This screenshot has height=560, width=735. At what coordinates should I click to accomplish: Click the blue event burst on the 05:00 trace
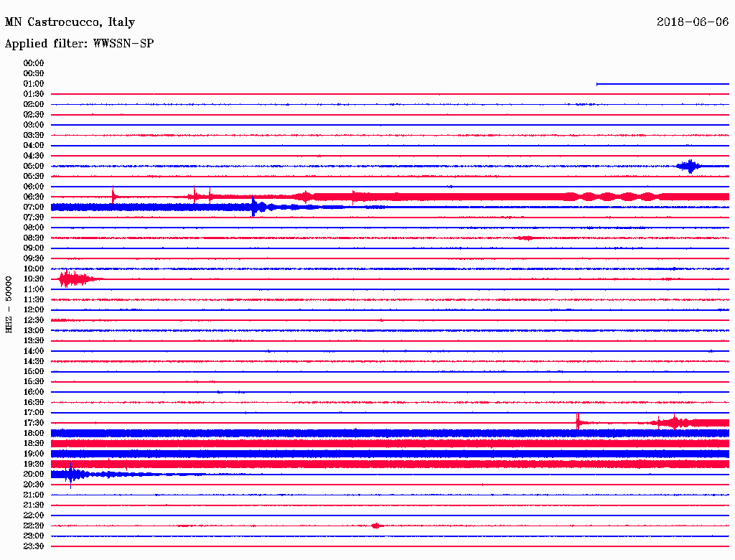pos(690,166)
